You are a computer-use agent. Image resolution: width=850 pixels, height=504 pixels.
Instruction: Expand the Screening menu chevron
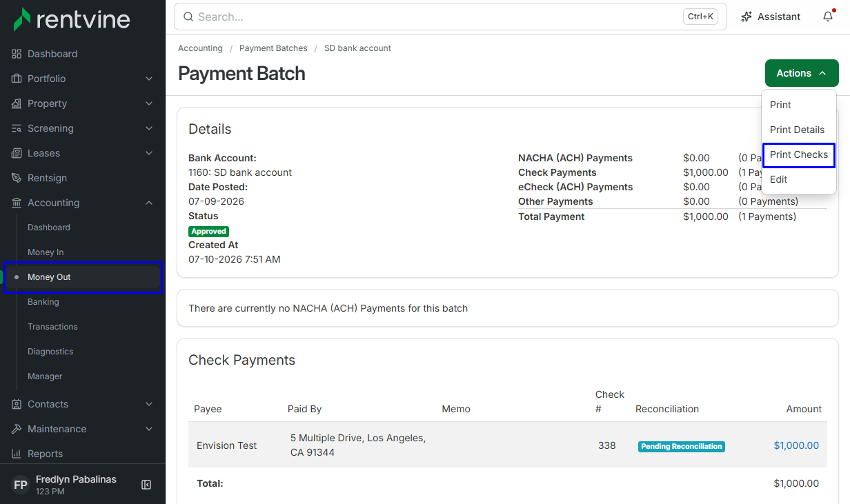[149, 128]
